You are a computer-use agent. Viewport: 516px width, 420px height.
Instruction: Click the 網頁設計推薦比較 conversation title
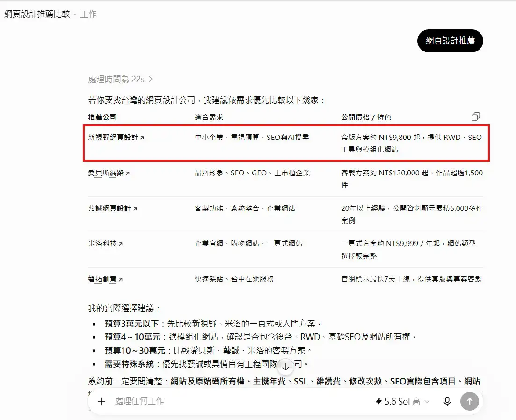[x=37, y=14]
